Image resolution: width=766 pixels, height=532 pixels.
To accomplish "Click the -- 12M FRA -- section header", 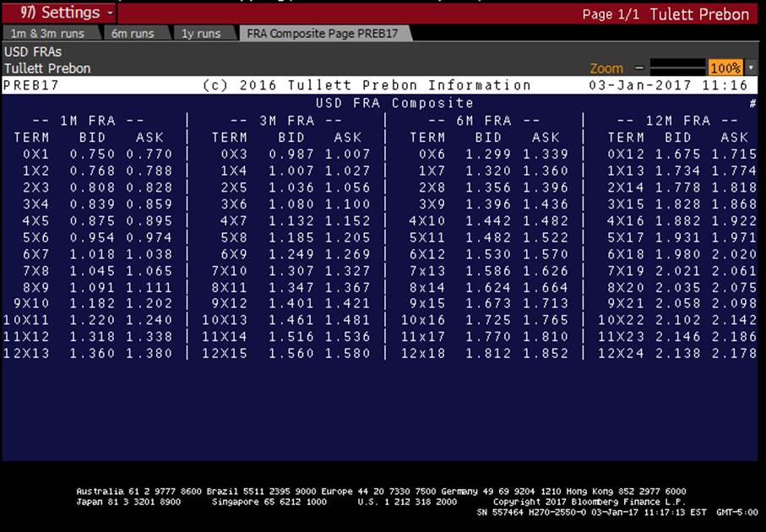I will tap(677, 121).
